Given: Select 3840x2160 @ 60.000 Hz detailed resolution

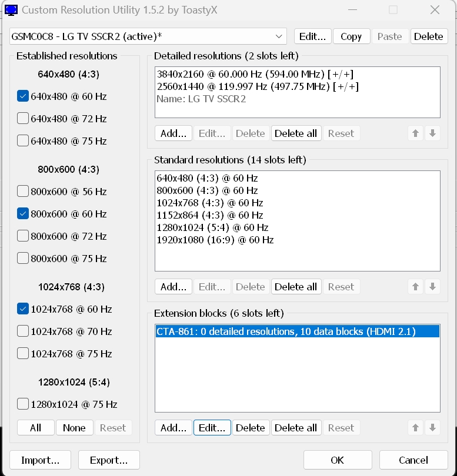Looking at the screenshot, I should point(255,74).
